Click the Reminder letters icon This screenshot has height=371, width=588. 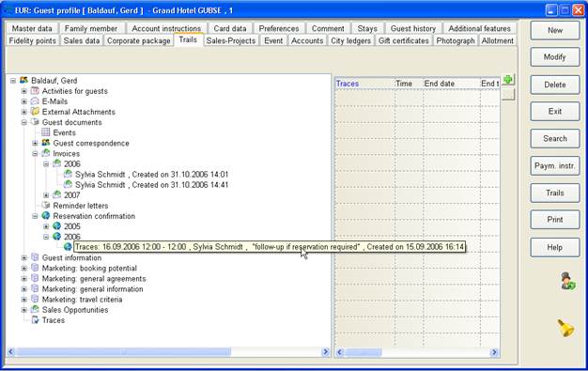pos(46,205)
